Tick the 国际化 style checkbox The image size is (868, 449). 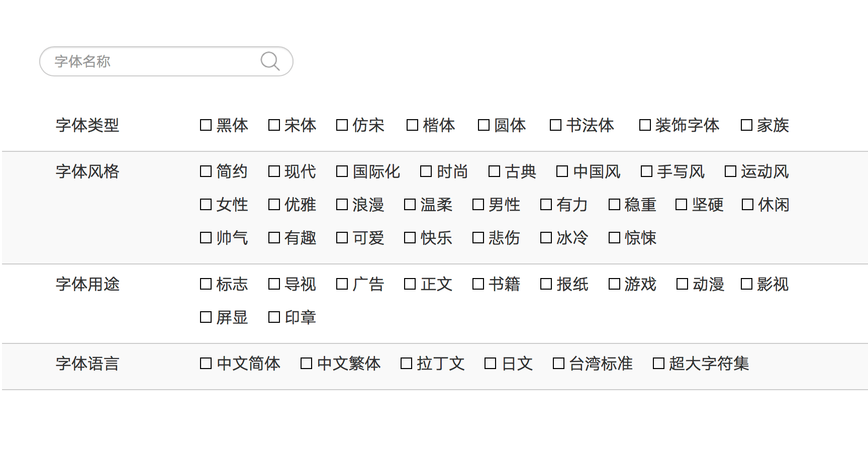342,171
